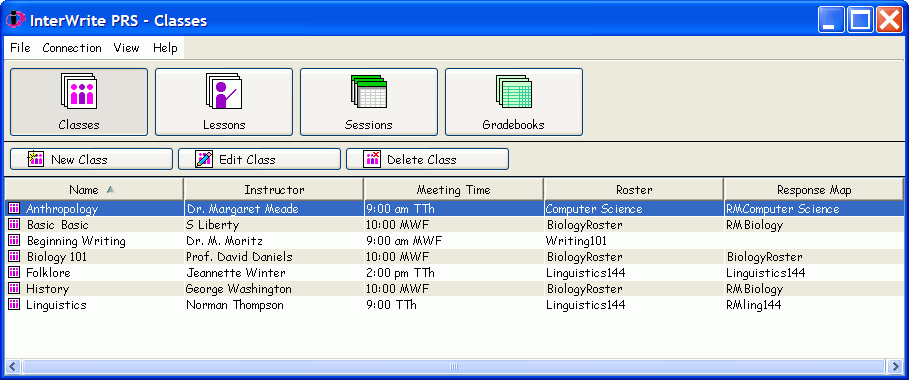Sort by the Roster column header

[x=634, y=189]
